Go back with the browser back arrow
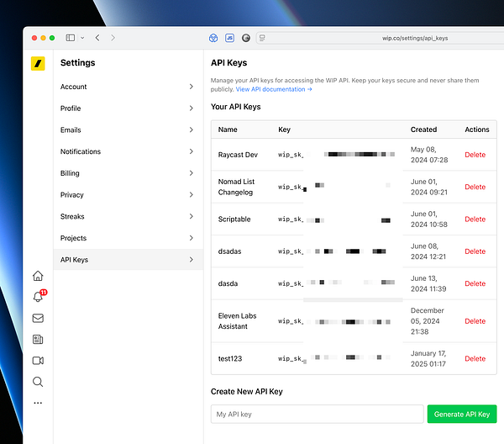 (97, 38)
